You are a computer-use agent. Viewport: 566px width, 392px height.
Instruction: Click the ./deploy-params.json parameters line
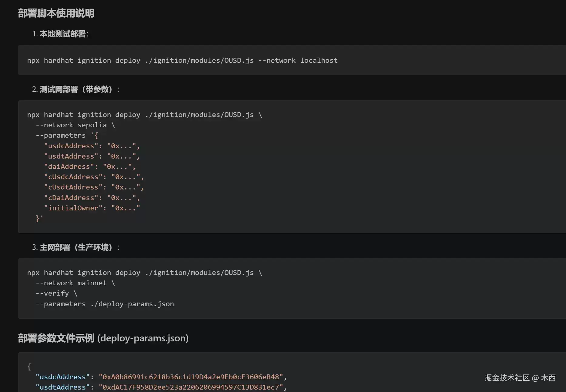(105, 304)
